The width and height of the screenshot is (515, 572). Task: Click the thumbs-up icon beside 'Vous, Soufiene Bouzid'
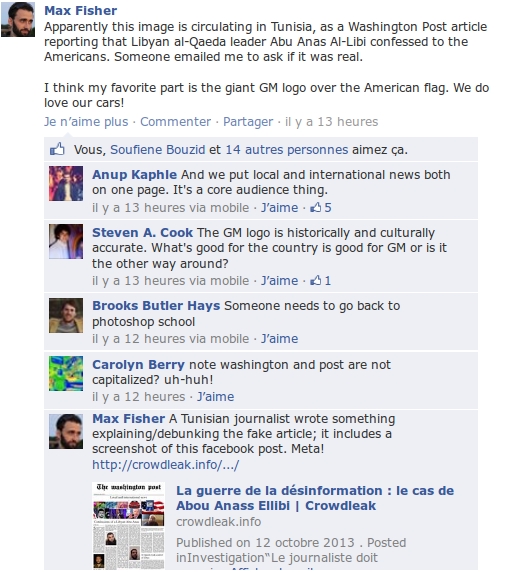coord(57,149)
